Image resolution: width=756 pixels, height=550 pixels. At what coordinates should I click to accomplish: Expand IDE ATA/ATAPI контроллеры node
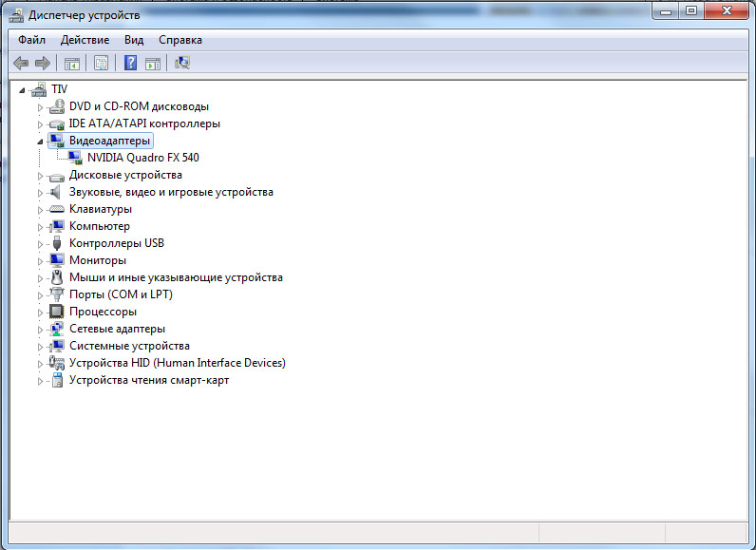pyautogui.click(x=40, y=124)
